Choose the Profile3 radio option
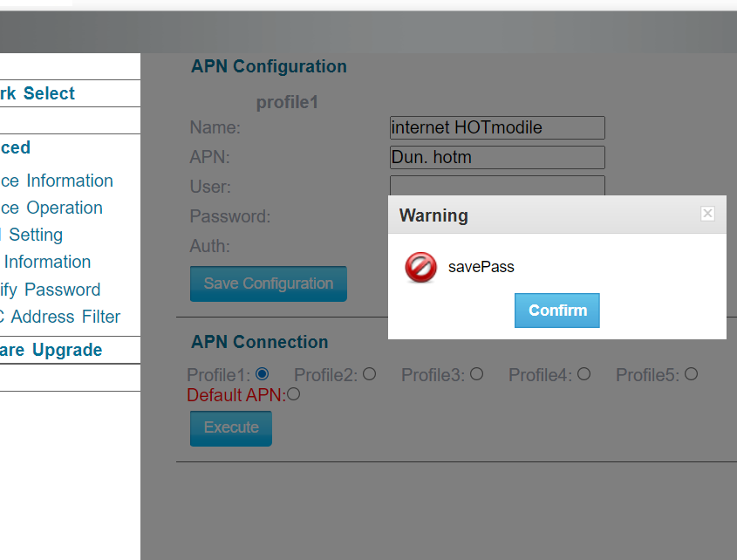The image size is (737, 560). coord(476,374)
